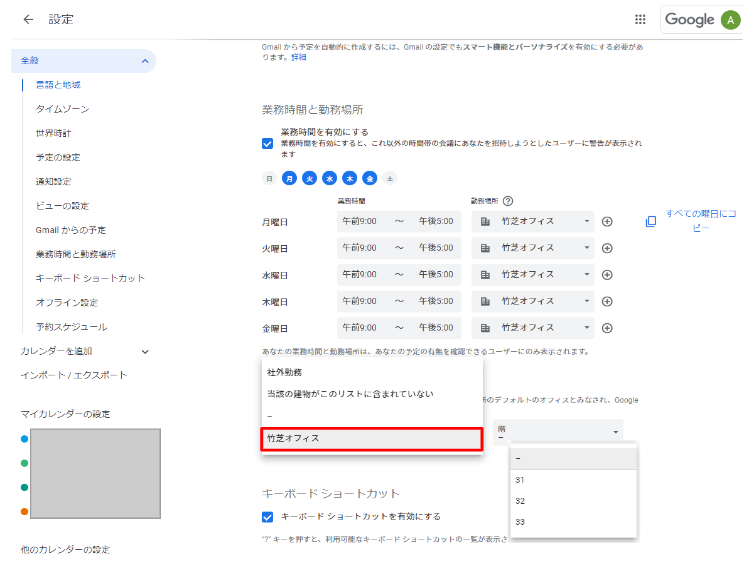Click the plus icon on the 水曜日 row
The image size is (746, 571).
[x=607, y=274]
